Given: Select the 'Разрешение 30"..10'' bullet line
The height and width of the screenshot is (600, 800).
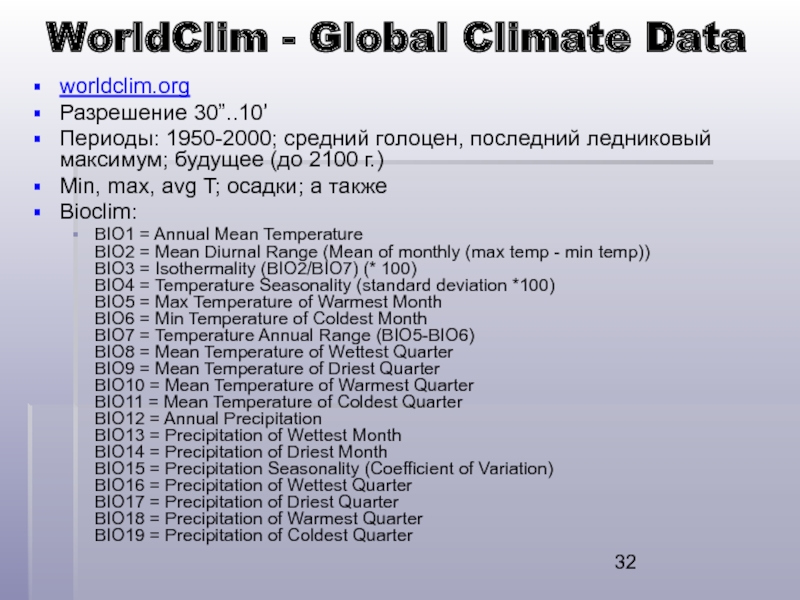Looking at the screenshot, I should tap(163, 113).
